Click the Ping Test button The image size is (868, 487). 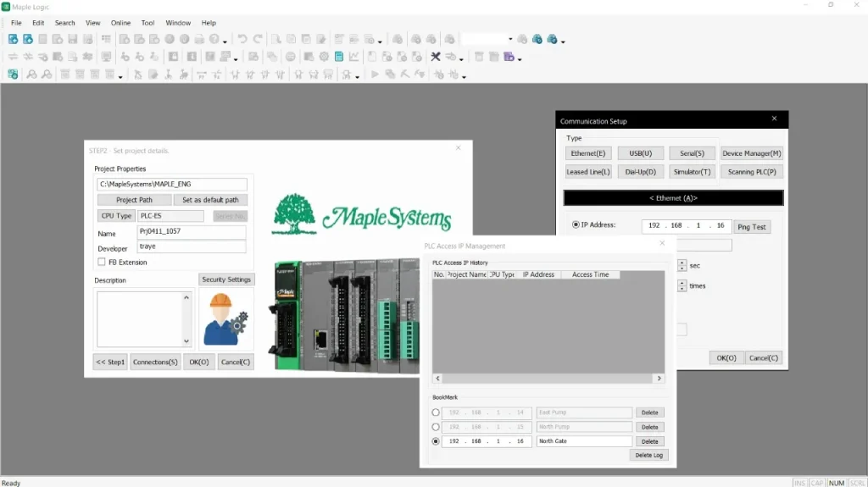click(x=752, y=227)
